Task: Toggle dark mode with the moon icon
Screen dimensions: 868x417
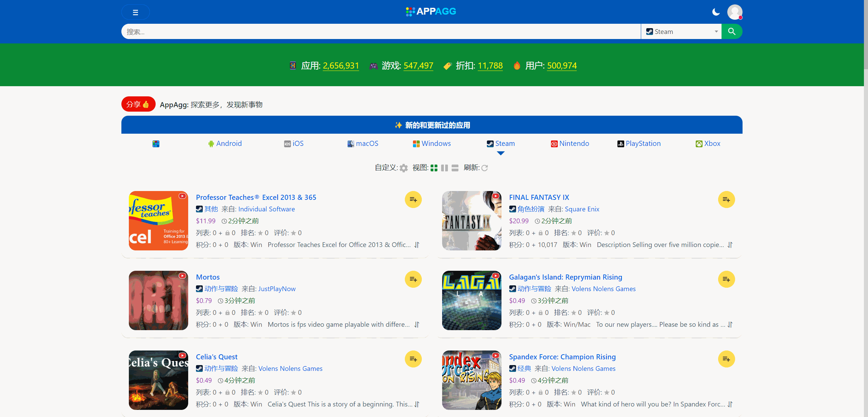Action: [716, 12]
